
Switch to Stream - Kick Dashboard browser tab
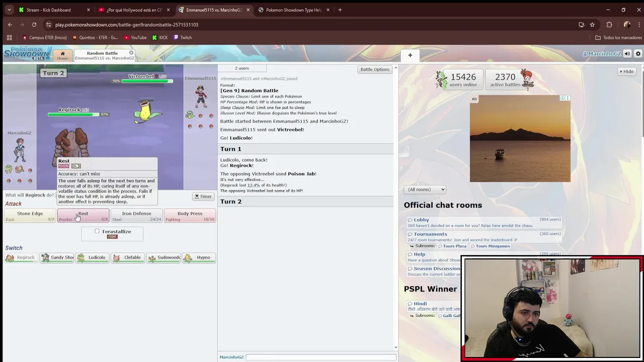point(54,10)
